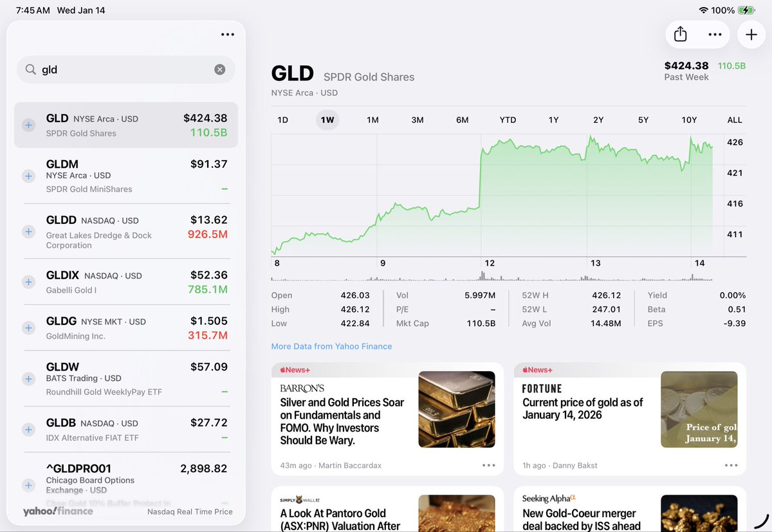Image resolution: width=772 pixels, height=532 pixels.
Task: Tap the volume bars under chart
Action: tap(492, 277)
